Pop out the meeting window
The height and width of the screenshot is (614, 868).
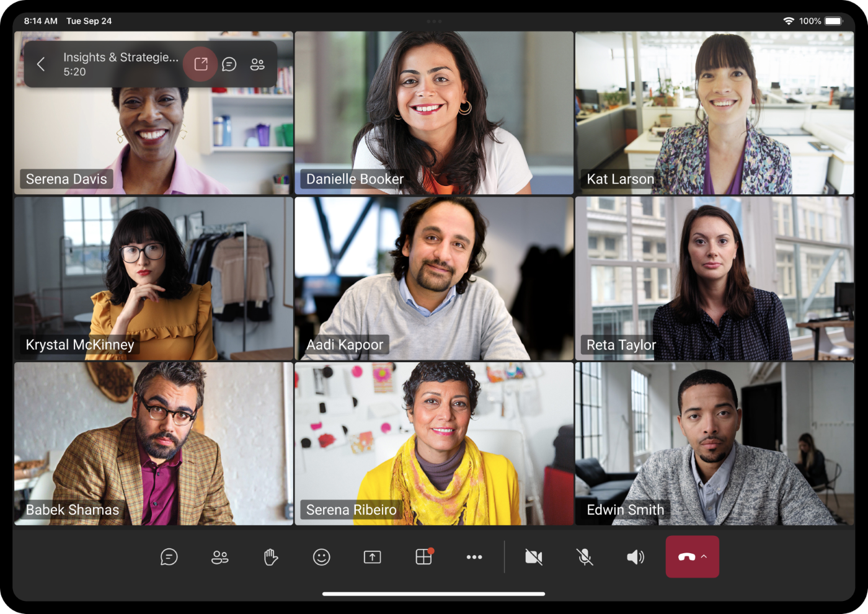click(x=201, y=64)
